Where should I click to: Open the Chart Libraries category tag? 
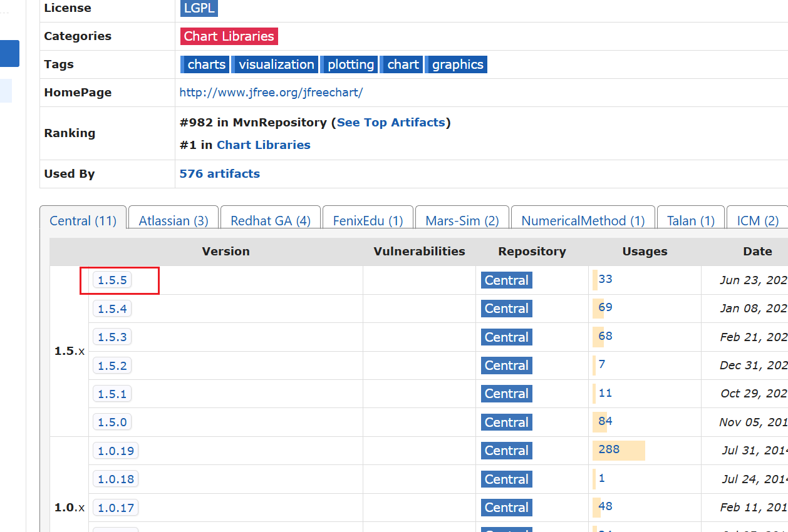tap(229, 36)
